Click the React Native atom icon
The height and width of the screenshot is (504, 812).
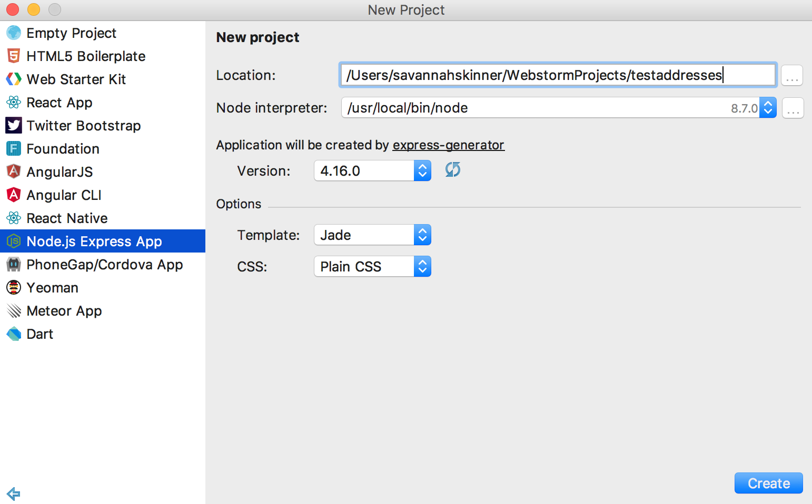pos(14,218)
